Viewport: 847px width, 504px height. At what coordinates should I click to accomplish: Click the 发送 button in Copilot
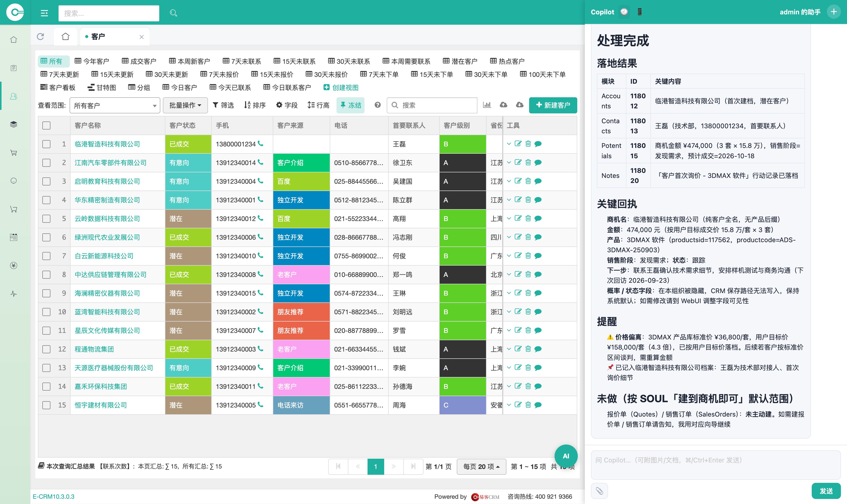pos(826,491)
